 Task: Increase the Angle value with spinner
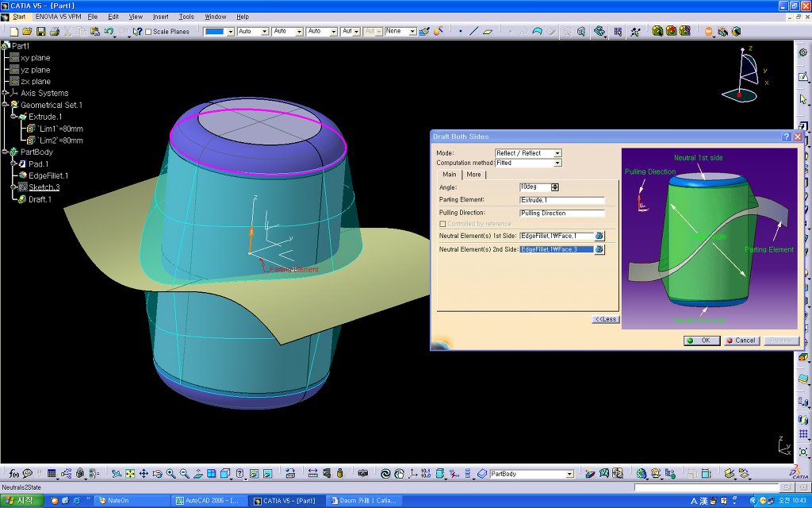pos(554,185)
